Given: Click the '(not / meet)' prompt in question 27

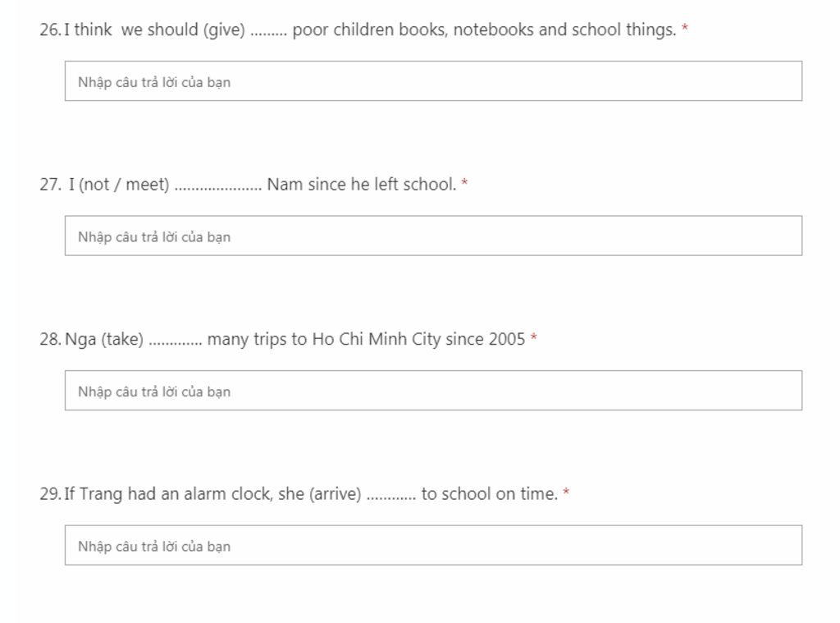Looking at the screenshot, I should 125,185.
